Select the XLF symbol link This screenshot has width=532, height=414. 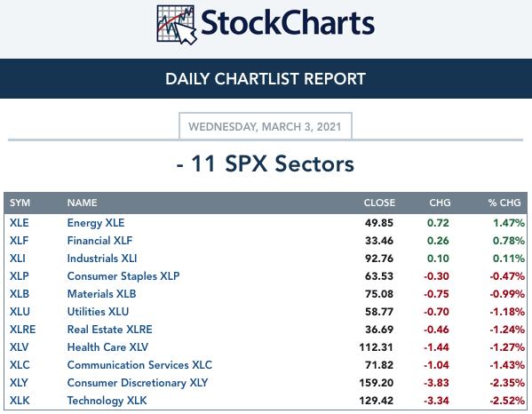coord(19,241)
